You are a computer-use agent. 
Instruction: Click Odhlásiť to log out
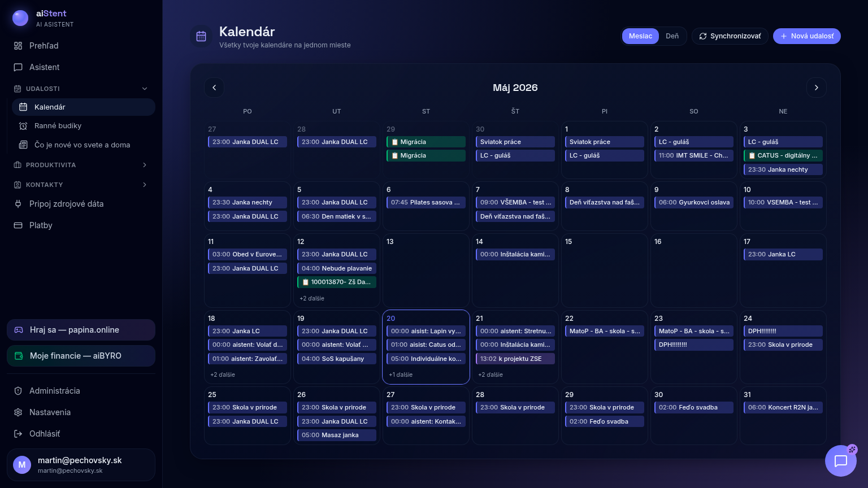(x=81, y=434)
